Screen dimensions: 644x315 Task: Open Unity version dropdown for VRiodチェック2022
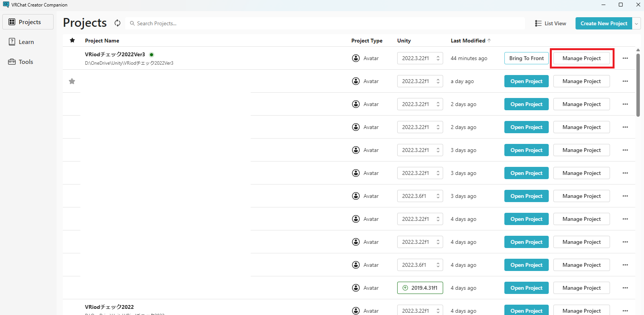click(420, 310)
